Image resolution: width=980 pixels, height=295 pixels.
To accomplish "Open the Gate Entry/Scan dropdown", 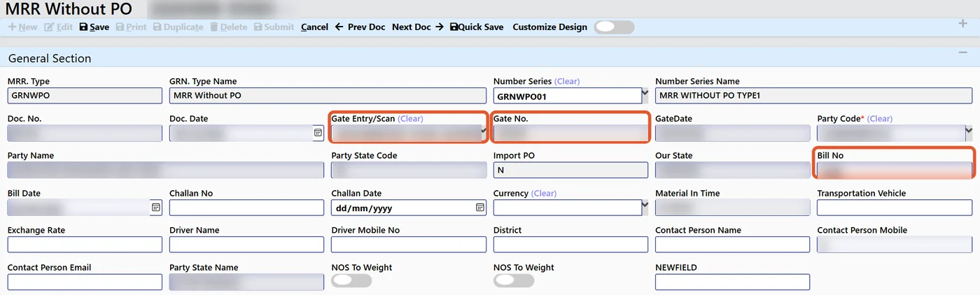I will pyautogui.click(x=483, y=131).
